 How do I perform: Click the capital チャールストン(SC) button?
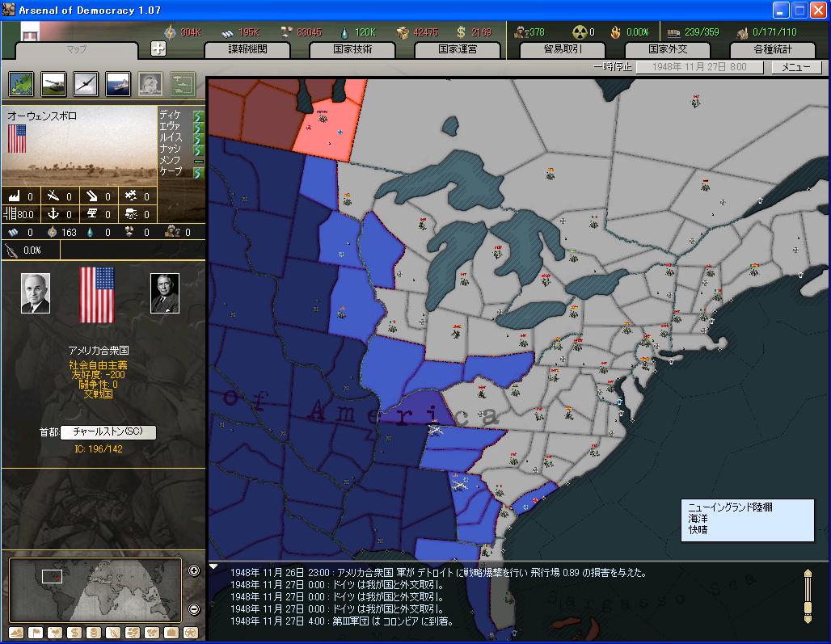click(108, 432)
